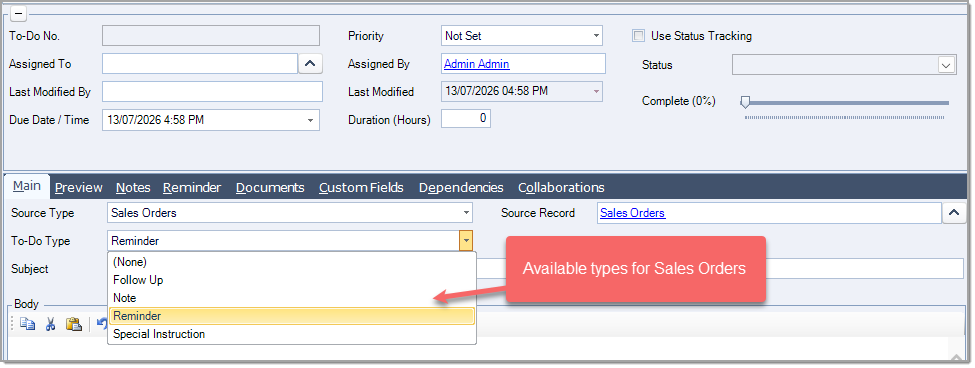Switch to the Reminder tab
Screen dimensions: 975x368
(x=192, y=187)
